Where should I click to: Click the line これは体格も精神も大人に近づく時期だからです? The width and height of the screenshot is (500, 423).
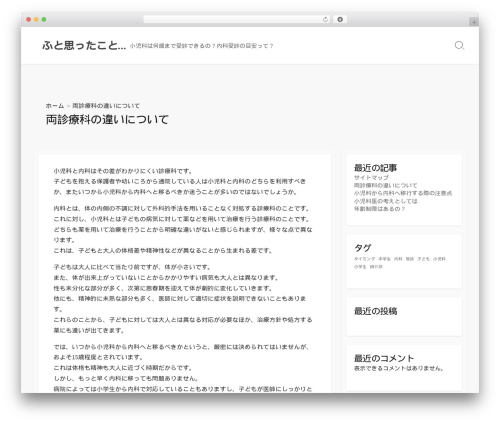click(x=123, y=368)
